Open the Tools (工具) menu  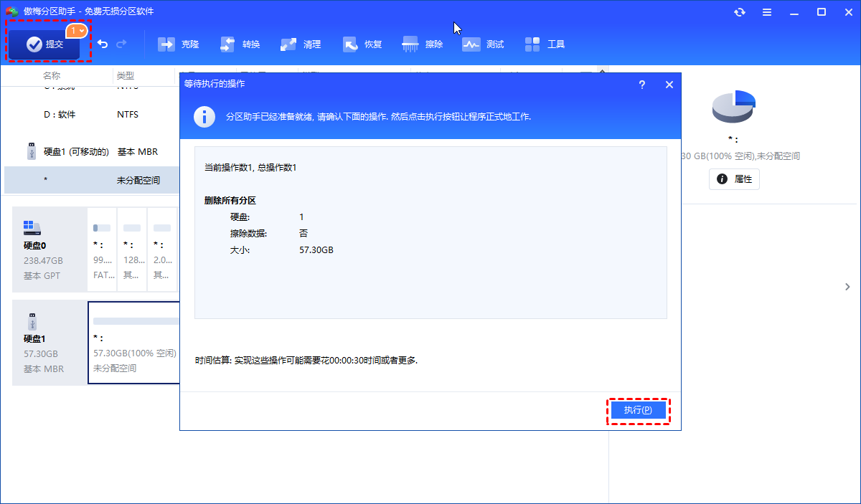pos(545,44)
